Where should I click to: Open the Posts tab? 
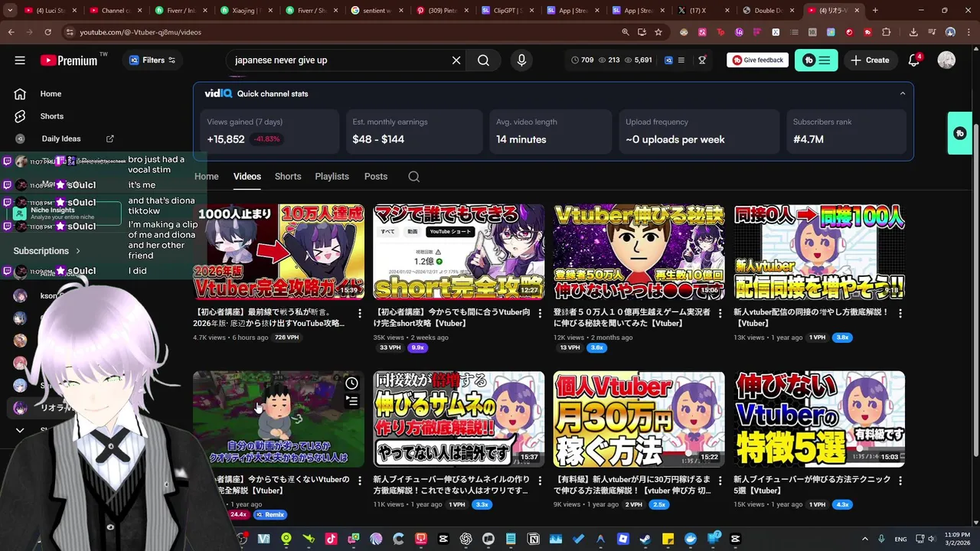coord(375,176)
